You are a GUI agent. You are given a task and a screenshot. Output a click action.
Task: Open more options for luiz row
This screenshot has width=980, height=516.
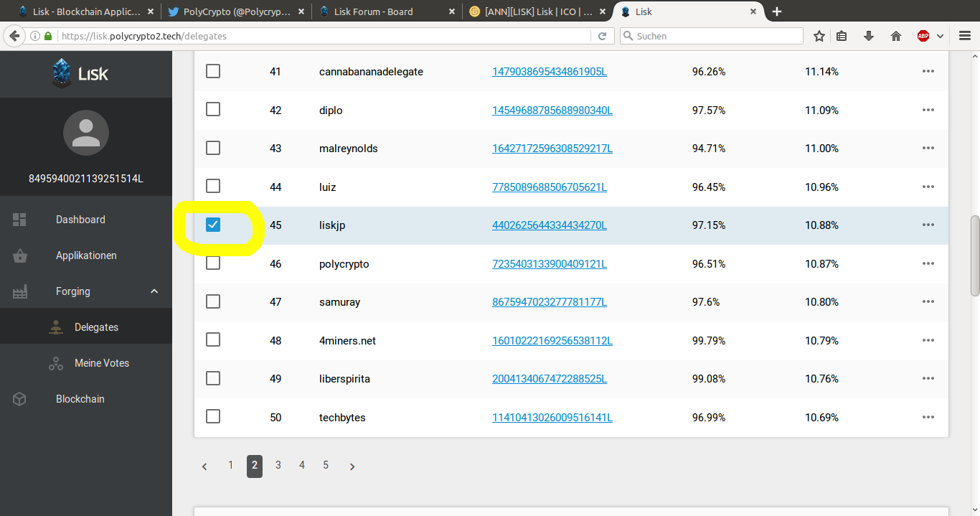(x=928, y=187)
